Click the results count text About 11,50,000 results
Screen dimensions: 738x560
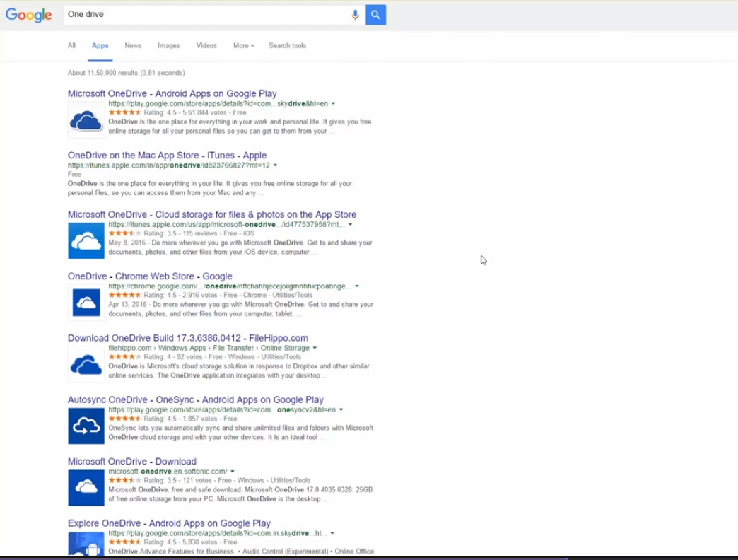(126, 72)
